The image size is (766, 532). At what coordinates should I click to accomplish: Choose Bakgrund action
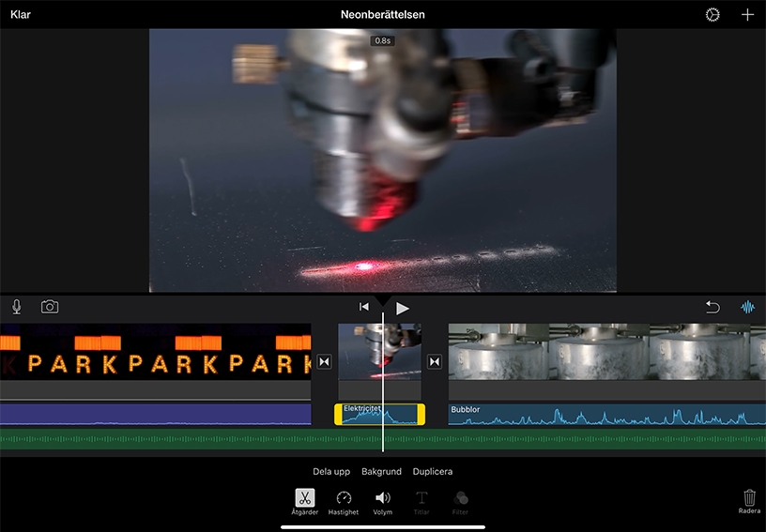point(381,471)
